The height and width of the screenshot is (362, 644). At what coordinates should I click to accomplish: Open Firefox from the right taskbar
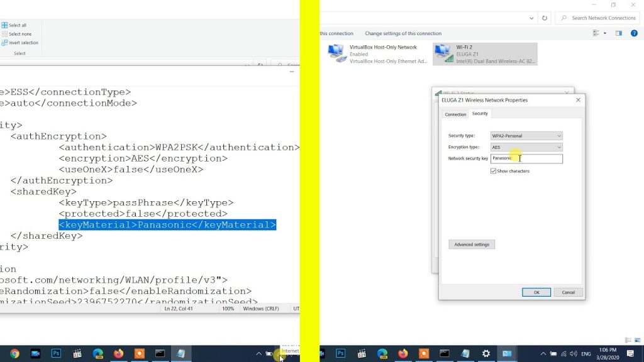click(403, 353)
